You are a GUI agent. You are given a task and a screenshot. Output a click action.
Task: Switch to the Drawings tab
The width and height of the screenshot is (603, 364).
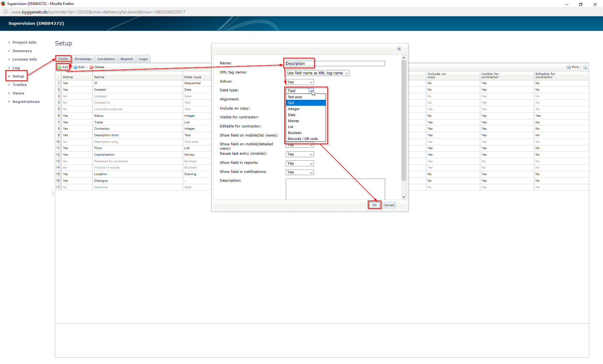click(x=83, y=59)
